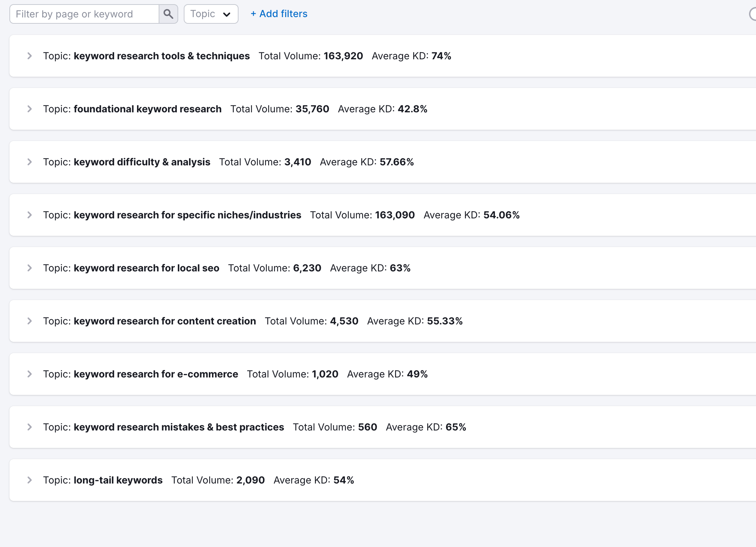Expand the long-tail keywords topic
Viewport: 756px width, 547px height.
click(x=30, y=480)
